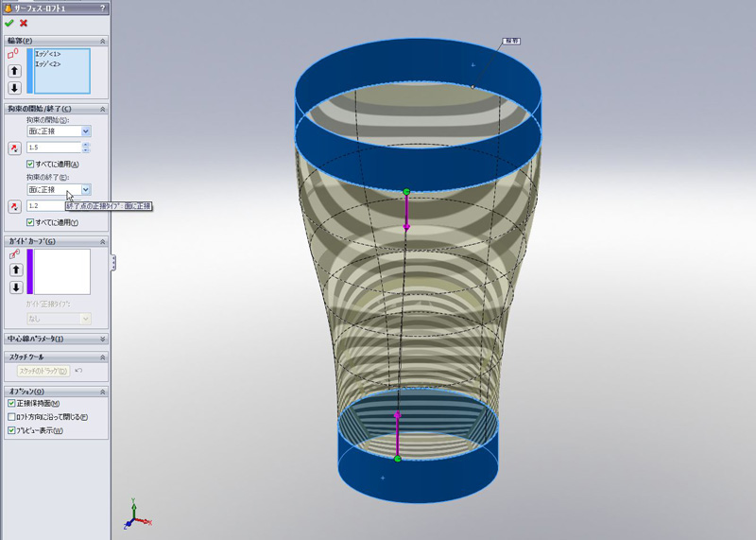756x540 pixels.
Task: Move guide curve up in ガイドカーブ list
Action: 15,270
